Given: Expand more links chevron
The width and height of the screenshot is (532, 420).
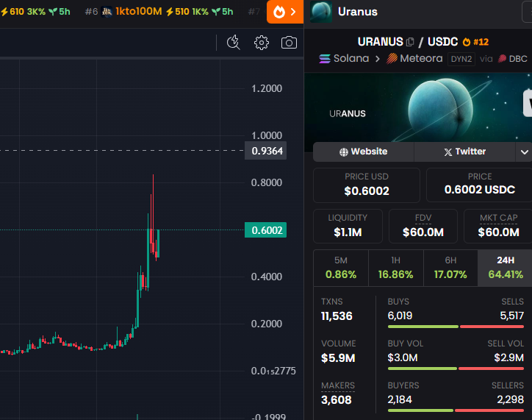Looking at the screenshot, I should (x=524, y=152).
